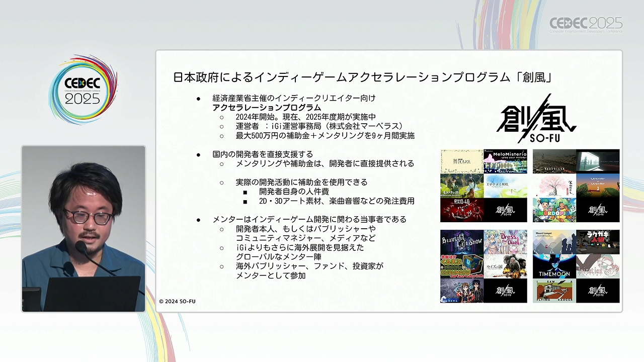This screenshot has height=362, width=644.
Task: Click the circular CEDEC 2025 logo
Action: click(83, 90)
